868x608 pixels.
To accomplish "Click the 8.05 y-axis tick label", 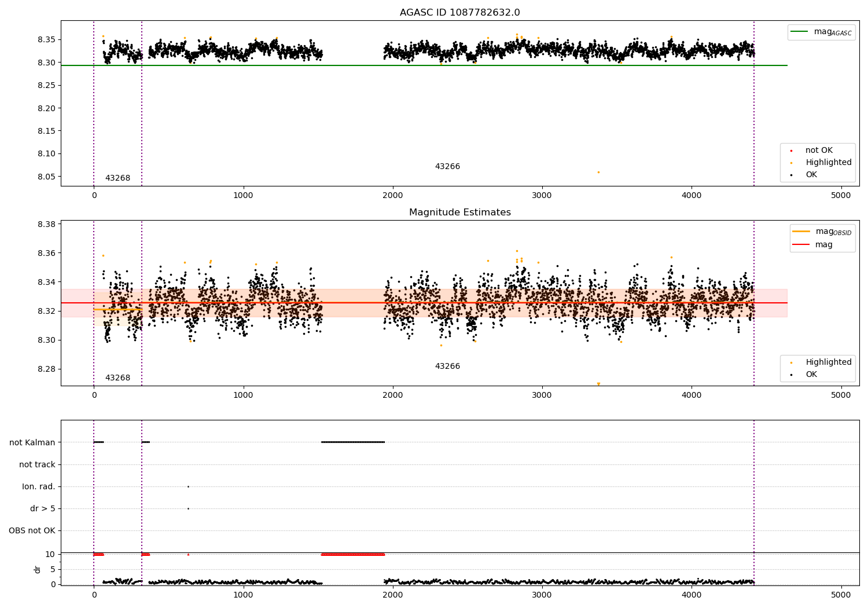I will (x=47, y=177).
